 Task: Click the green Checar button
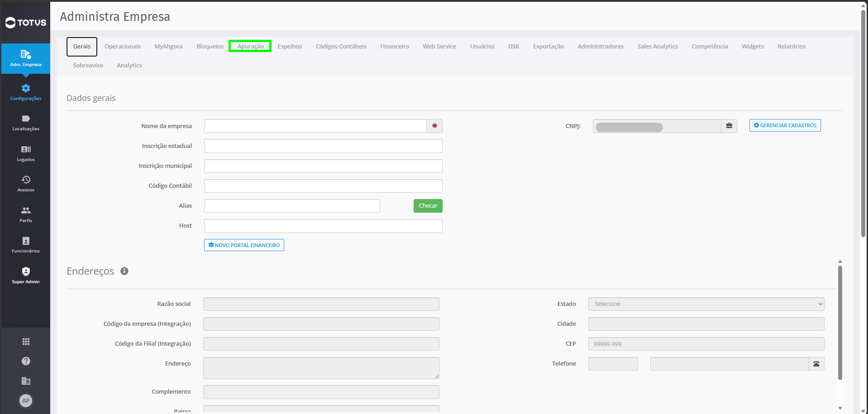coord(428,206)
